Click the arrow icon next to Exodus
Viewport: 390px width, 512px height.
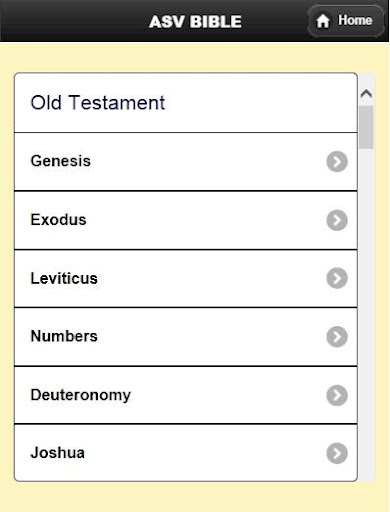[x=337, y=220]
